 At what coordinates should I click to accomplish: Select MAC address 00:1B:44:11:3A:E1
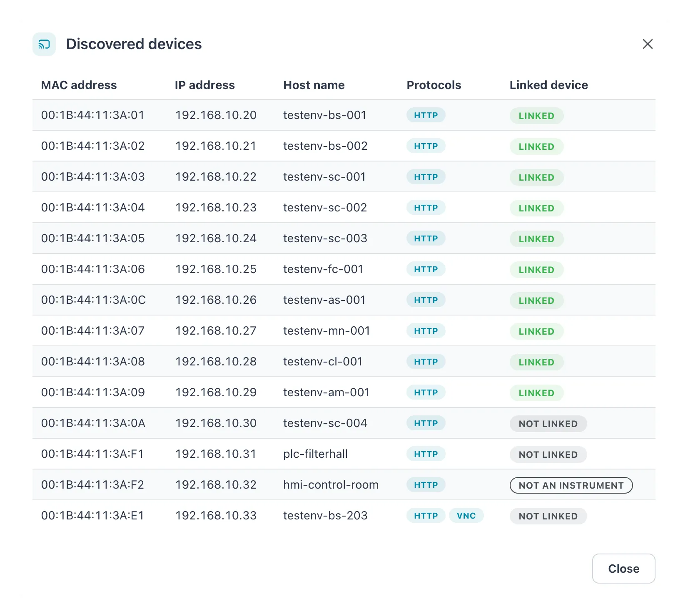92,515
